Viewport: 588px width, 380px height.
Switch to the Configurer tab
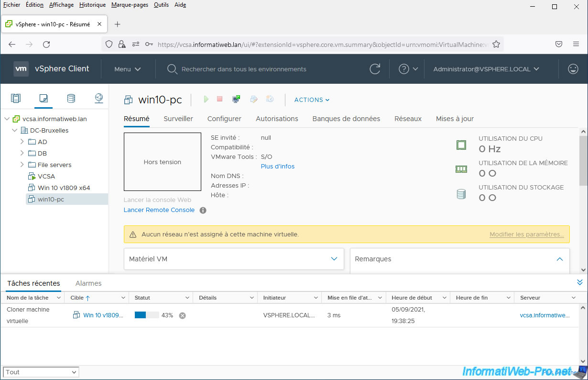(x=224, y=119)
